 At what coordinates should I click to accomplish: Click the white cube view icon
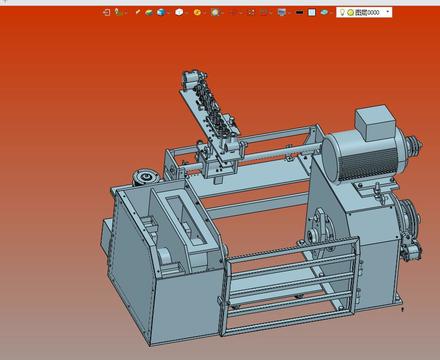pos(179,12)
